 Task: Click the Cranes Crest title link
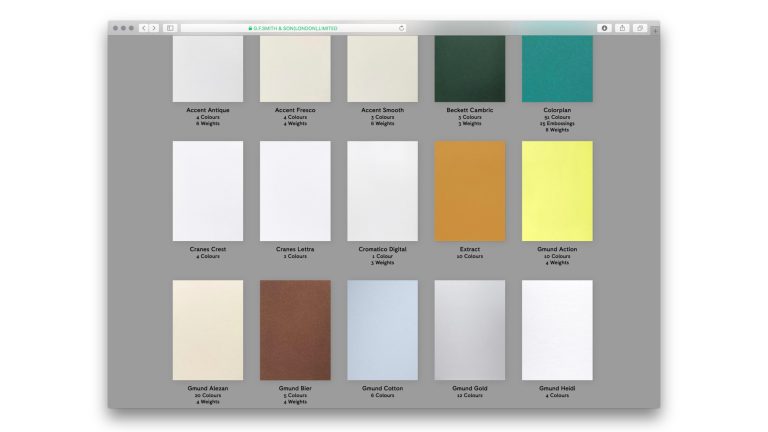coord(208,249)
